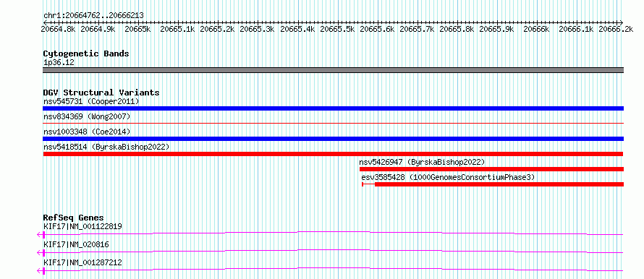Click the 20665.7k ruler tick label
This screenshot has width=644, height=279.
[417, 29]
